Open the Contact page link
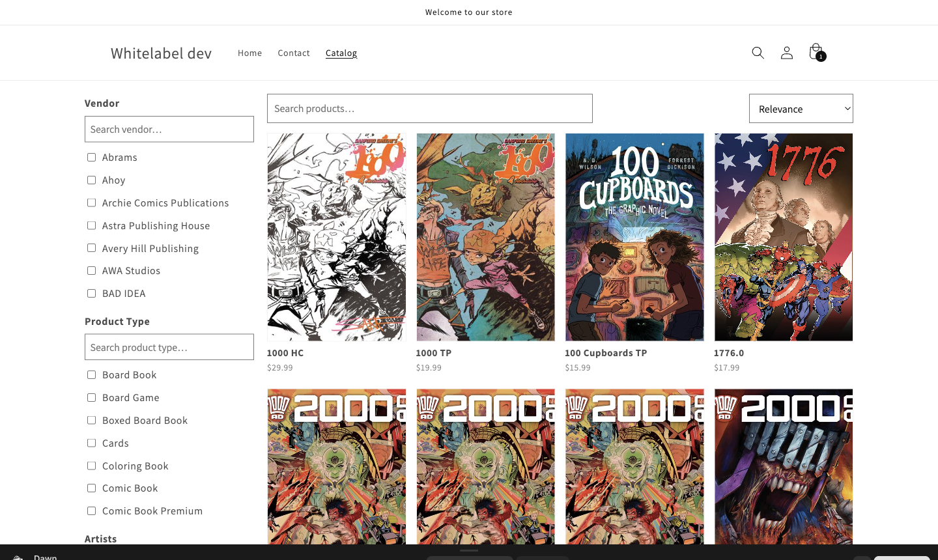Screen dimensions: 938x560 click(294, 53)
